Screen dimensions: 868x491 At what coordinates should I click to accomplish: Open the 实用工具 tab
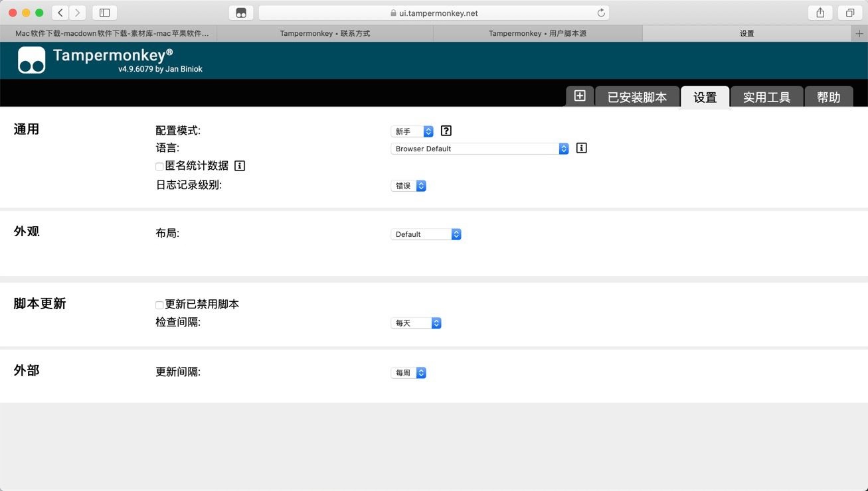pos(766,96)
